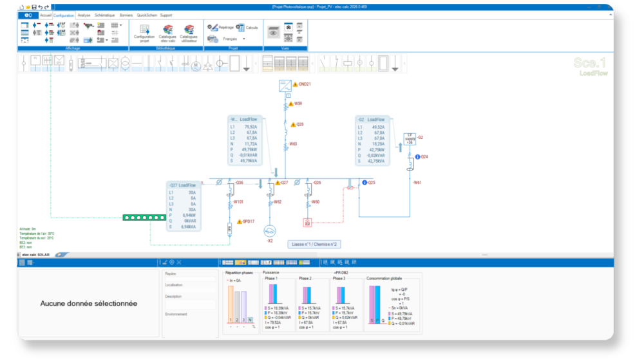Viewport: 644px width, 361px height.
Task: Expand the grid display dropdown arrow in Affichage
Action: pyautogui.click(x=122, y=25)
